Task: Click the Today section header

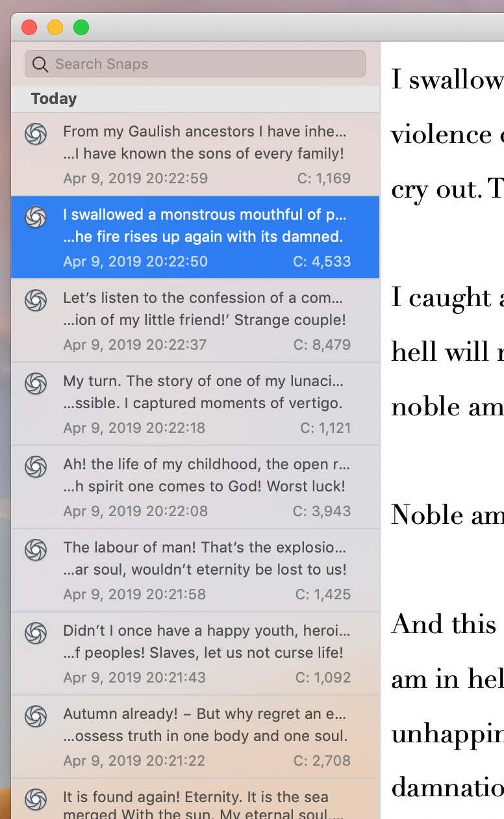Action: [x=55, y=99]
